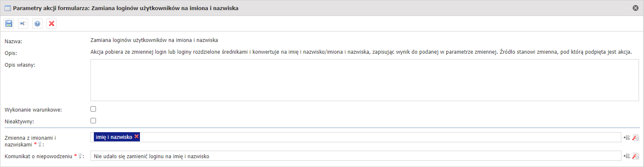
Task: Insert variable icon for 'Komunikat o niepowodzeniu' field
Action: 627,156
